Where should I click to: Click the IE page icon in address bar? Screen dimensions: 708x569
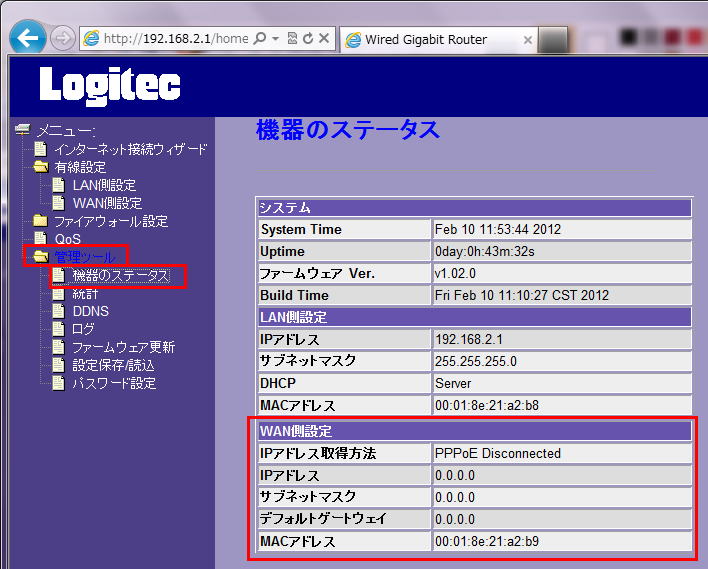[92, 39]
